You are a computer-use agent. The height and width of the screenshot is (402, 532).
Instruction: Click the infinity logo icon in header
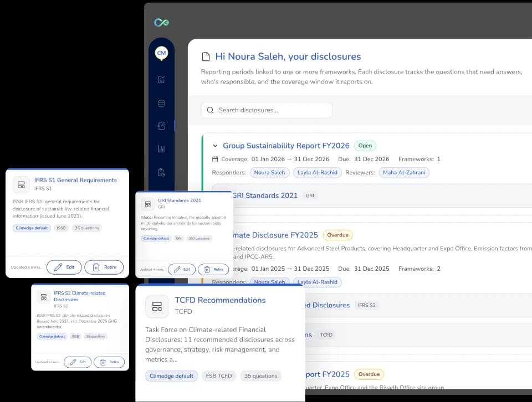(161, 23)
